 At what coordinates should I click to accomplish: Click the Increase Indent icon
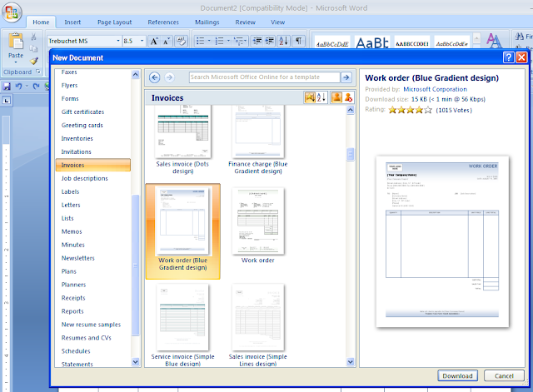(270, 42)
